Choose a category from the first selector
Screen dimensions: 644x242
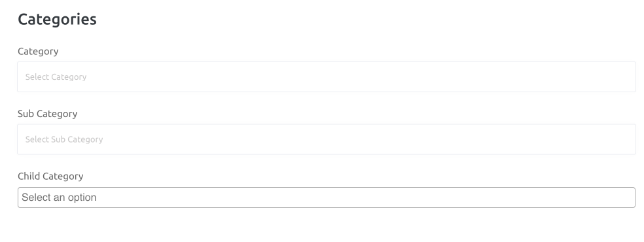coord(327,77)
